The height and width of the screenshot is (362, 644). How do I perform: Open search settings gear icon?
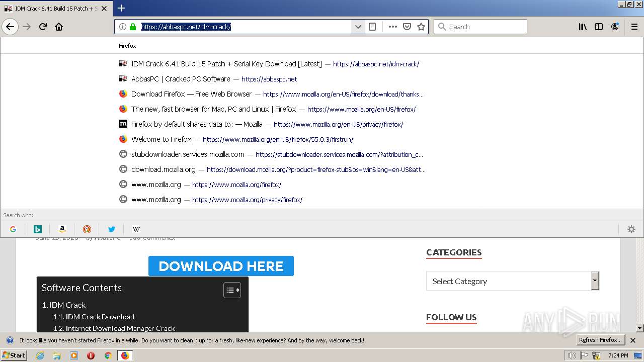coord(631,229)
